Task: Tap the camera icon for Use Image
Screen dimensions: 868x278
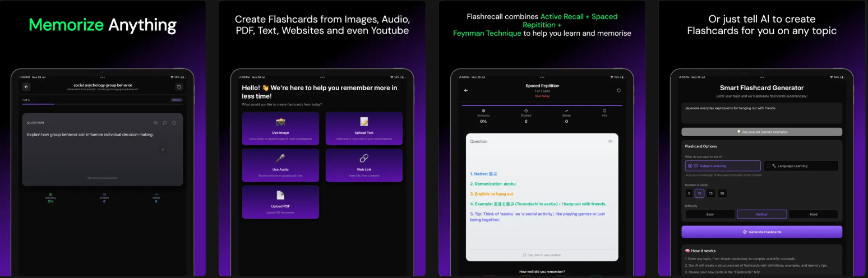Action: point(280,122)
